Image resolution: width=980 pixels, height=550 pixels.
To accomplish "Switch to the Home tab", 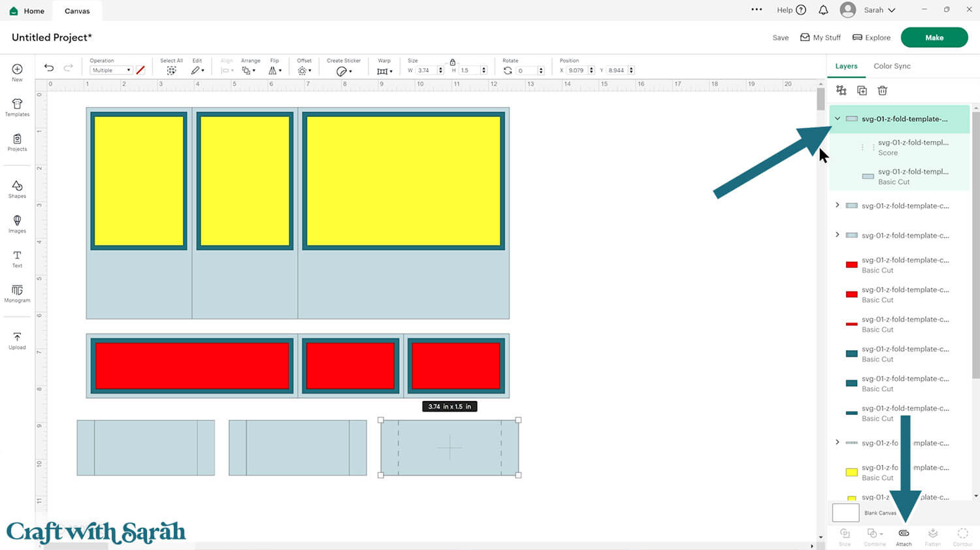I will point(27,10).
